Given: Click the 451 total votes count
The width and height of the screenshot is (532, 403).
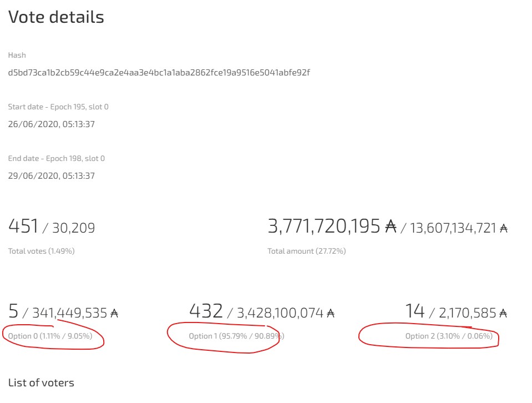Looking at the screenshot, I should pos(23,226).
